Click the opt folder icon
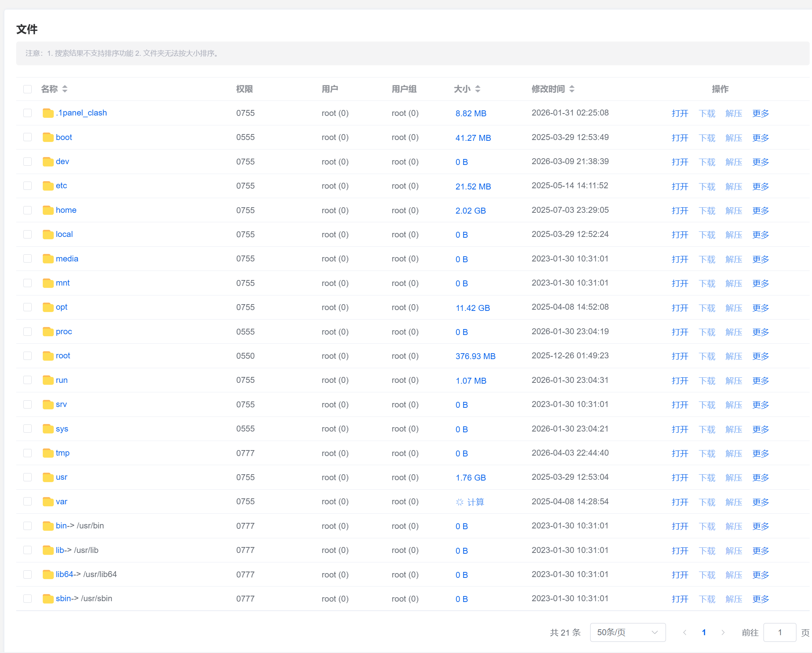812x653 pixels. pyautogui.click(x=48, y=307)
